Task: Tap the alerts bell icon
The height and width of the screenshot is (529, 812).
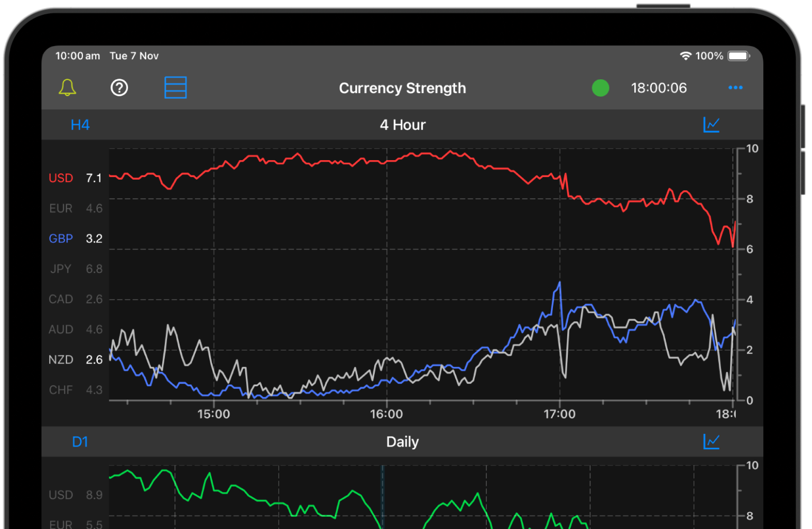Action: click(x=67, y=88)
